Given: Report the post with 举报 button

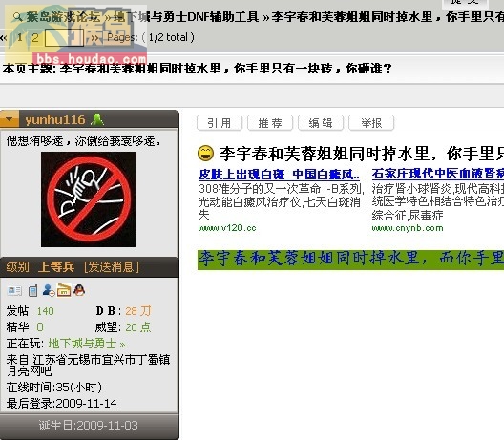Looking at the screenshot, I should pyautogui.click(x=371, y=123).
